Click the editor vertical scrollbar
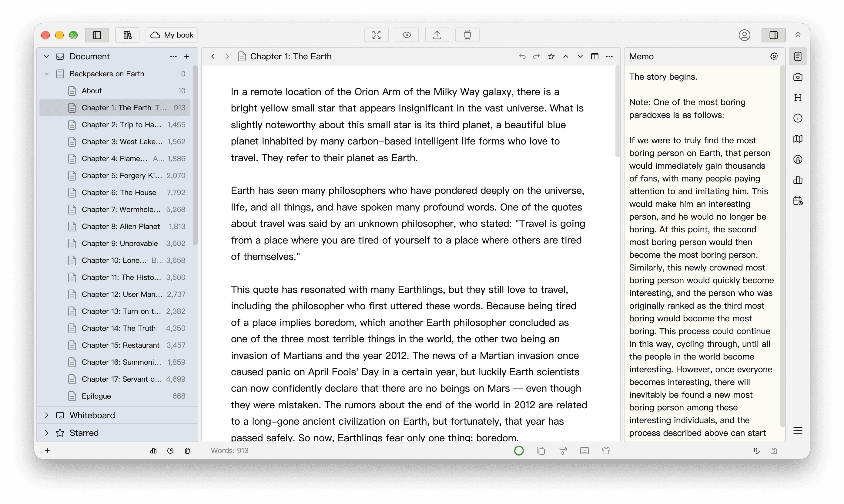Viewport: 844px width, 504px height. 617,112
